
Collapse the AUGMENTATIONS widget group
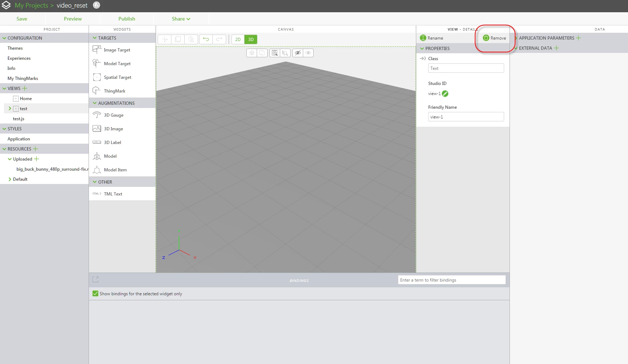95,103
